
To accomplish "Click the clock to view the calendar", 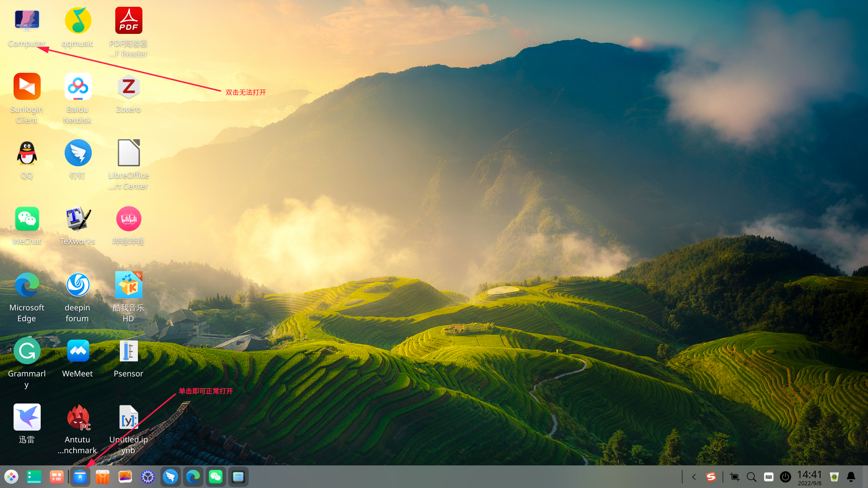I will 810,477.
